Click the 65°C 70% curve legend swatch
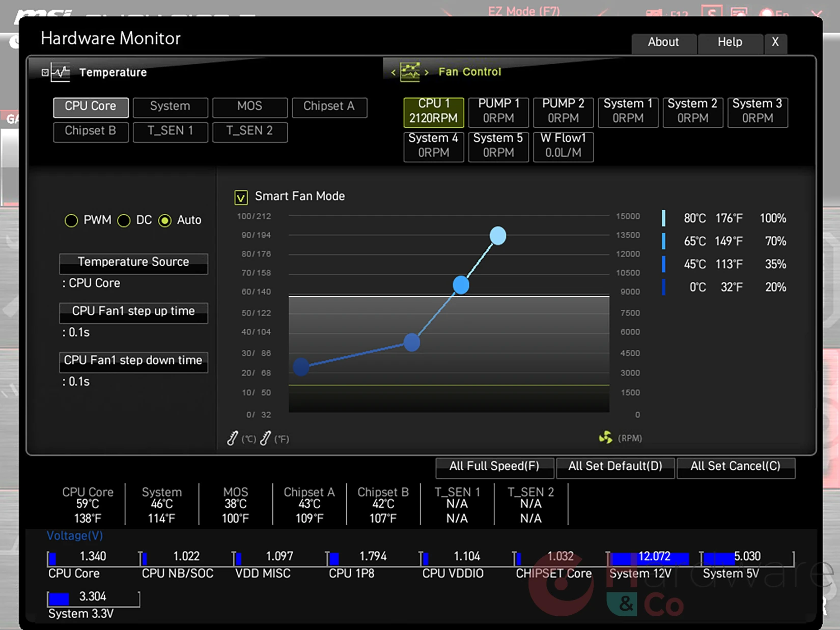The width and height of the screenshot is (840, 630). pos(663,241)
